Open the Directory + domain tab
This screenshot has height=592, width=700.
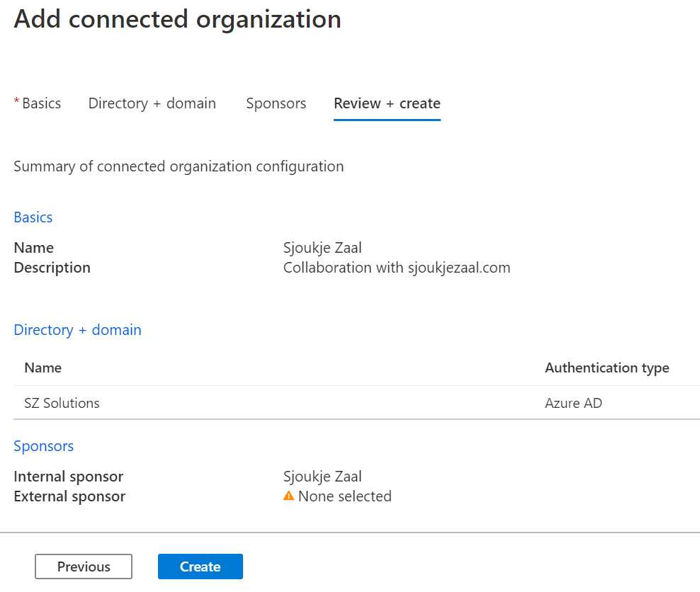tap(152, 103)
